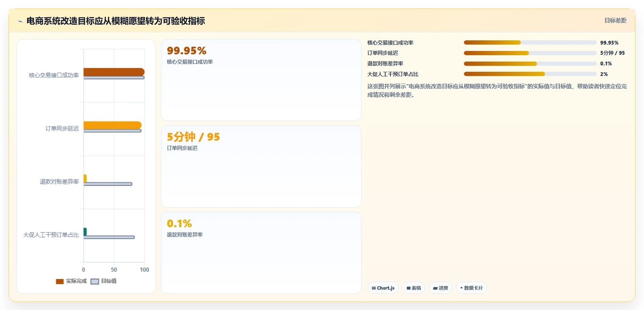
Task: Toggle the 目标值 dataset in the chart legend
Action: [x=104, y=281]
